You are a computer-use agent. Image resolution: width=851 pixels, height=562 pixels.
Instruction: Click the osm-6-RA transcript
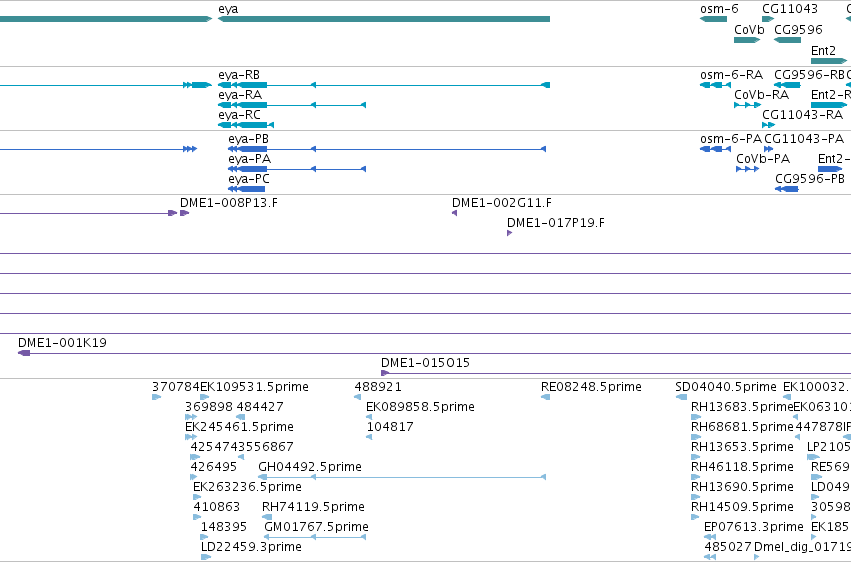tap(715, 85)
